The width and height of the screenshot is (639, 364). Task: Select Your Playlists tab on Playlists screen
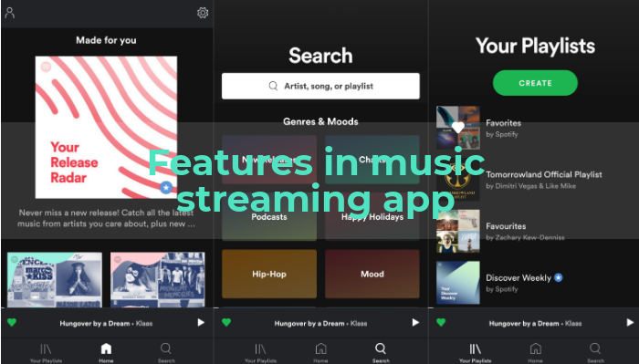[476, 353]
